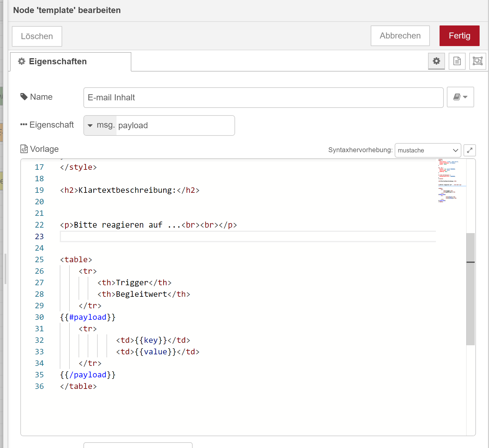The image size is (489, 448).
Task: Click the Klartextbeschreibung h2 code line
Action: point(130,190)
